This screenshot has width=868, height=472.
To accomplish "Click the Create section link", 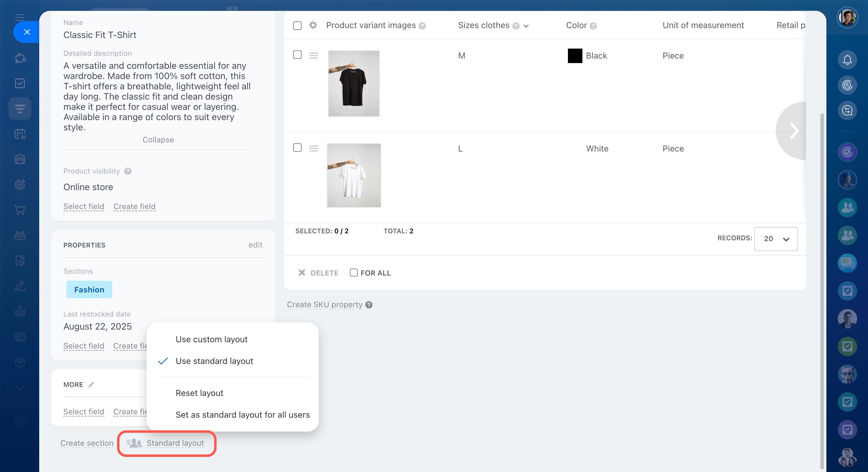I will point(87,443).
